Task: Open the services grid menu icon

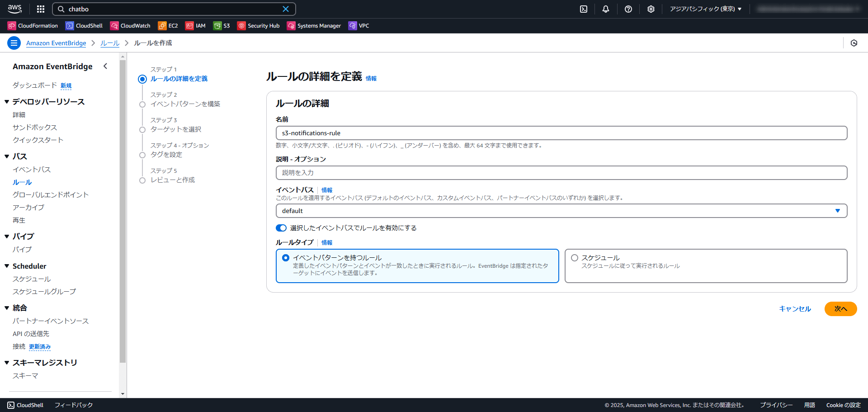Action: click(x=41, y=9)
